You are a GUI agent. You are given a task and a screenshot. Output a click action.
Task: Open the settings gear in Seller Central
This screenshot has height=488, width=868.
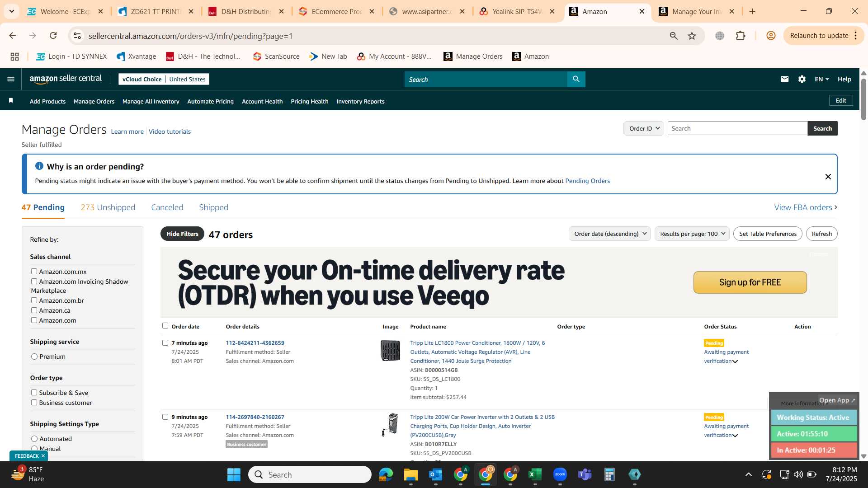[802, 79]
